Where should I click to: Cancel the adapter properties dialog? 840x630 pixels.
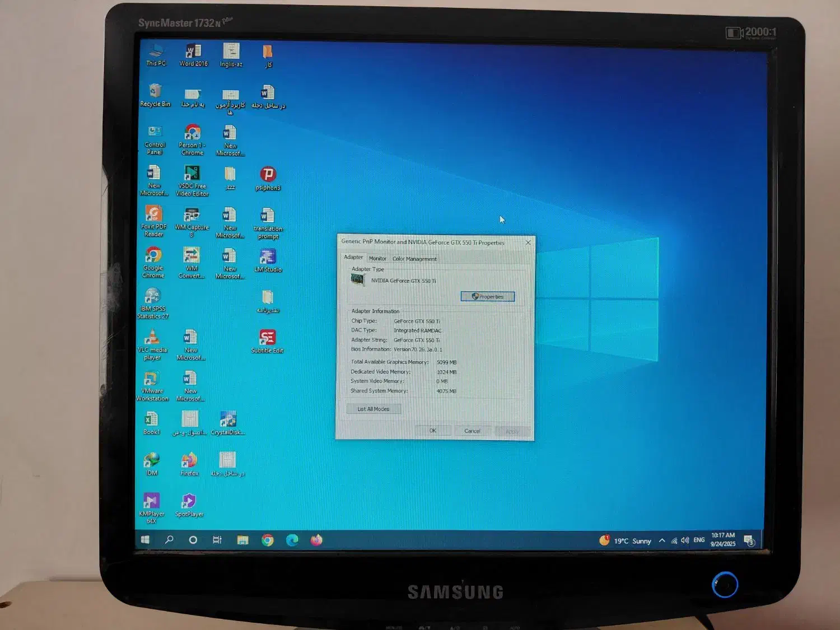pyautogui.click(x=472, y=431)
